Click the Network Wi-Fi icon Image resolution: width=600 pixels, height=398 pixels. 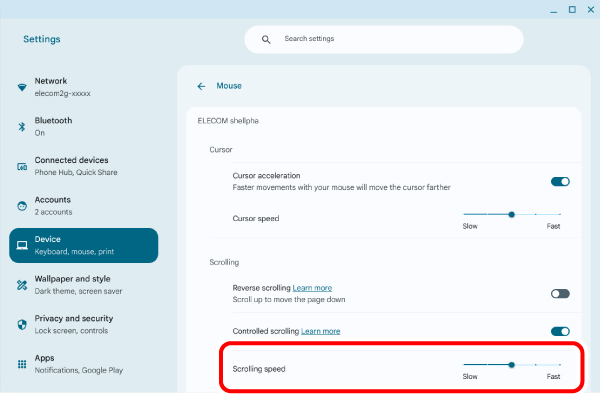point(22,88)
